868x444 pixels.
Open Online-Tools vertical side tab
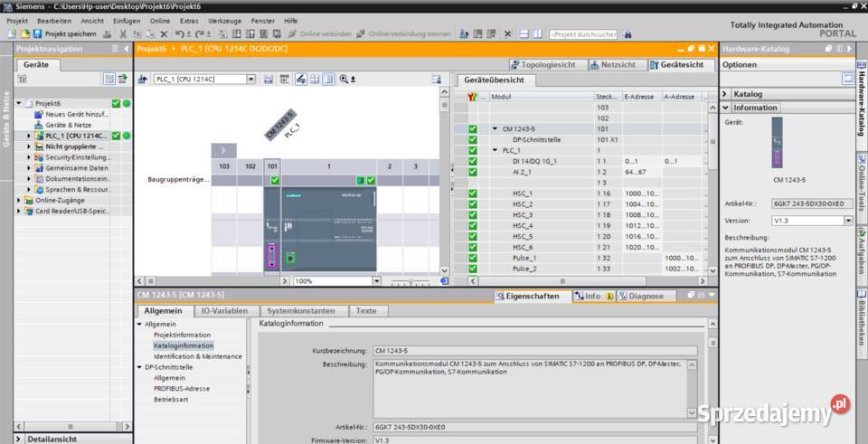862,184
